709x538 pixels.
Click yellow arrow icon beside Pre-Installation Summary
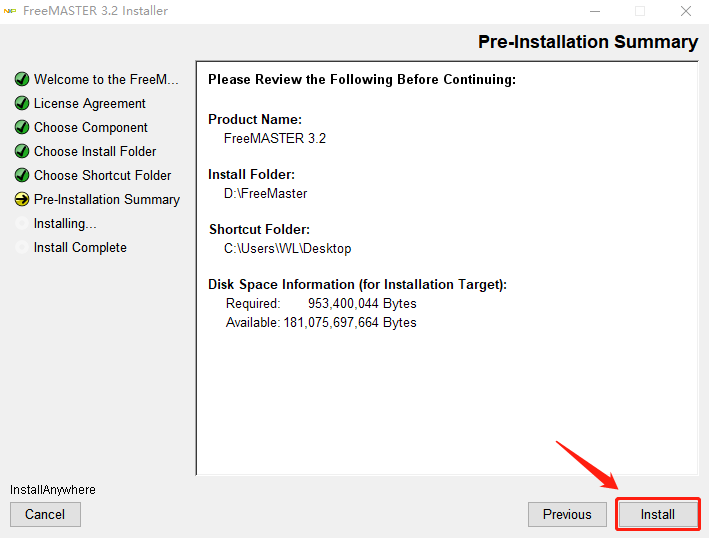[22, 199]
